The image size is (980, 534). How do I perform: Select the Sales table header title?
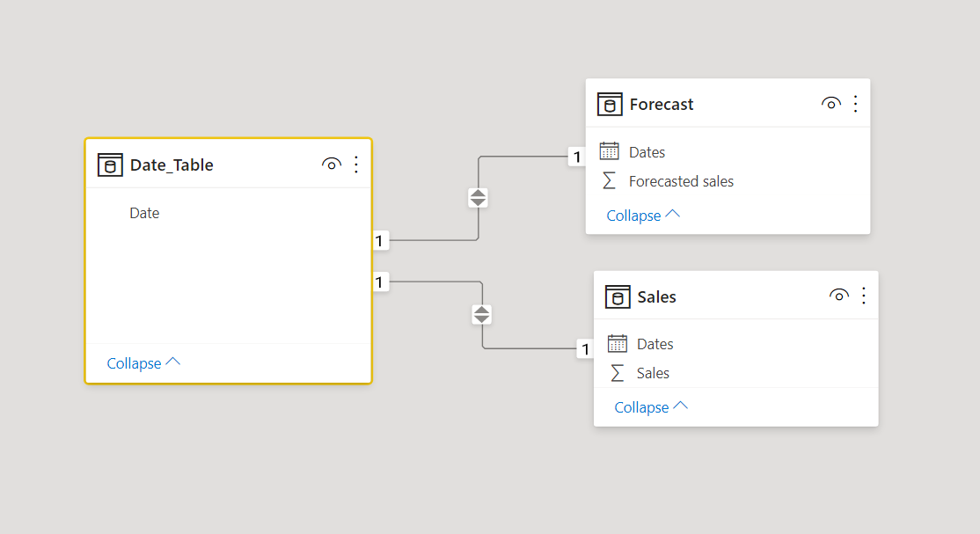click(657, 297)
